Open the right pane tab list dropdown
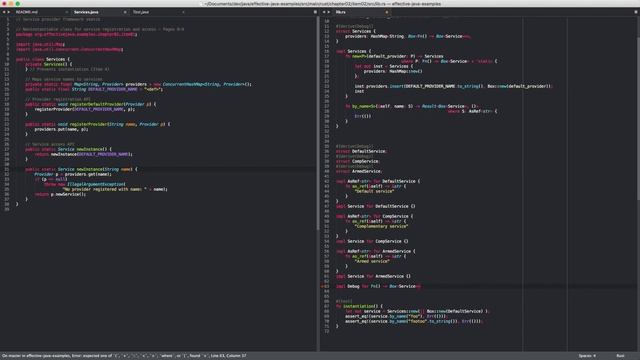The height and width of the screenshot is (360, 640). (x=636, y=12)
